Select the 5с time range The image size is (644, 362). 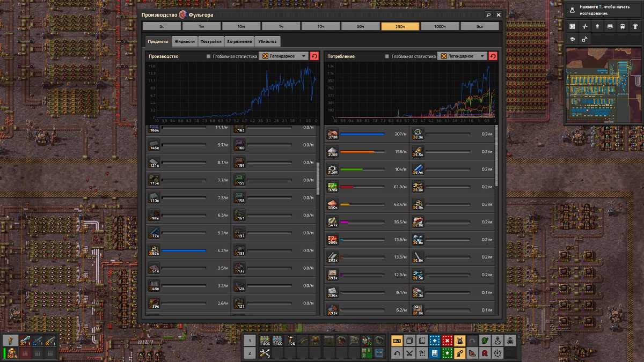pos(162,26)
